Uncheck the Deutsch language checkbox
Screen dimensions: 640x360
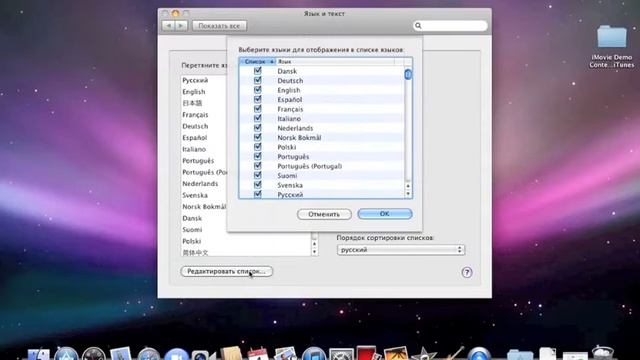tap(258, 80)
